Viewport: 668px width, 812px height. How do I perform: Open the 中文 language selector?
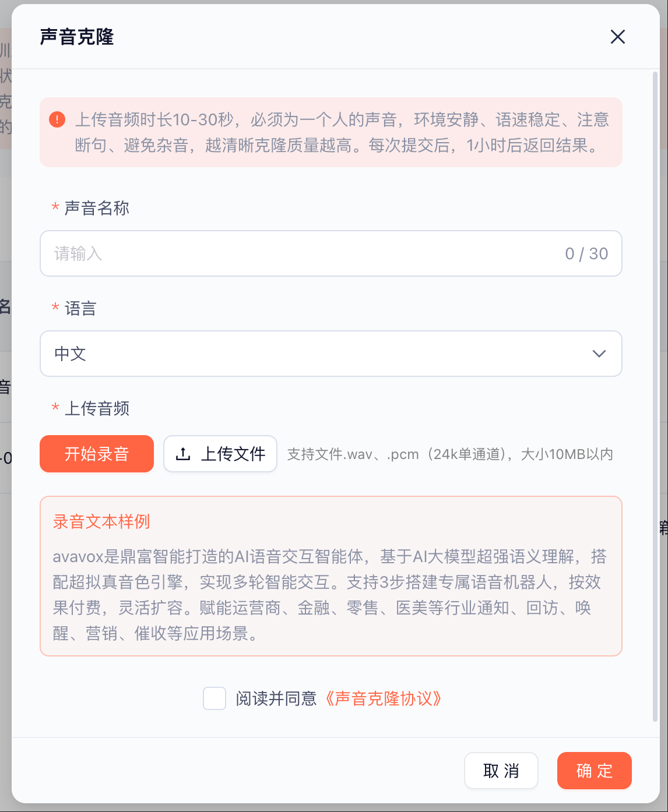tap(331, 354)
